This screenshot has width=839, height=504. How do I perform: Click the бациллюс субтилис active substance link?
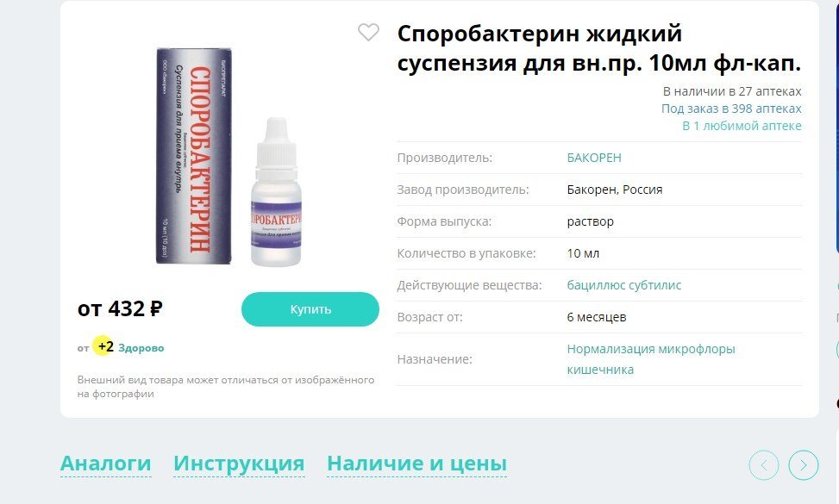pyautogui.click(x=624, y=285)
